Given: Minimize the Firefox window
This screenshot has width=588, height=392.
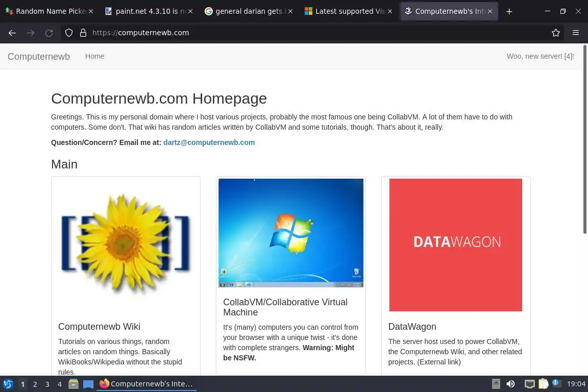Looking at the screenshot, I should click(x=548, y=12).
